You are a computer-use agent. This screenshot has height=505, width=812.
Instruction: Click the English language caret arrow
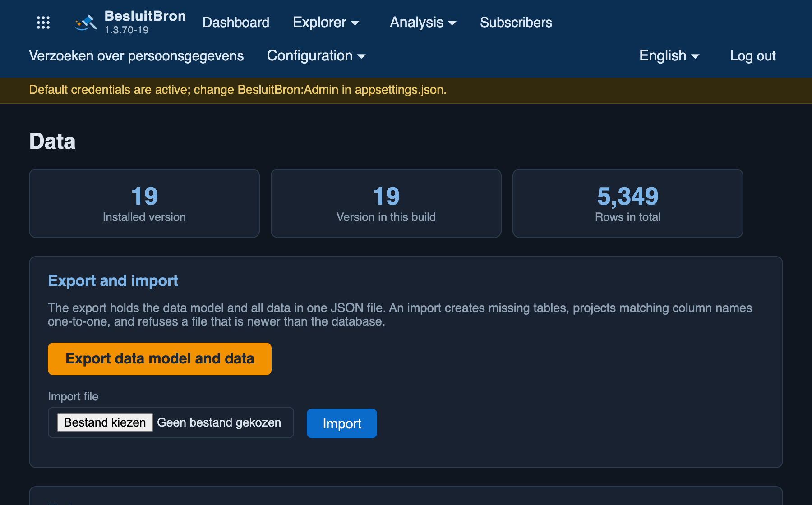click(695, 56)
